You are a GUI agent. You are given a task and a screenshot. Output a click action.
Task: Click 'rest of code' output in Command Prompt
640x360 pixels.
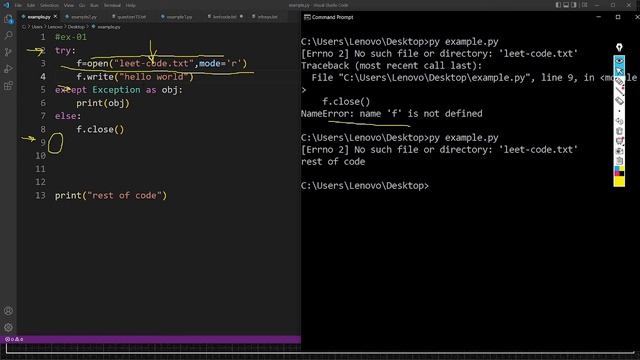point(333,162)
